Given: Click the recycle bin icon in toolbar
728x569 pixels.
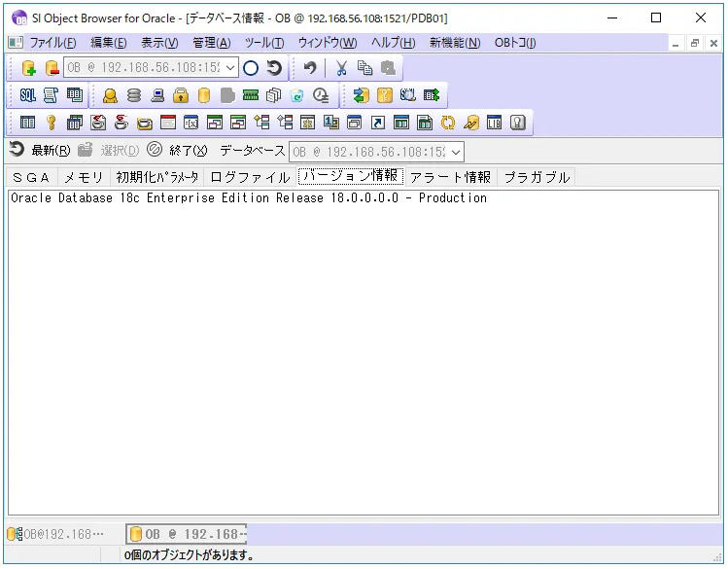Looking at the screenshot, I should [x=296, y=95].
